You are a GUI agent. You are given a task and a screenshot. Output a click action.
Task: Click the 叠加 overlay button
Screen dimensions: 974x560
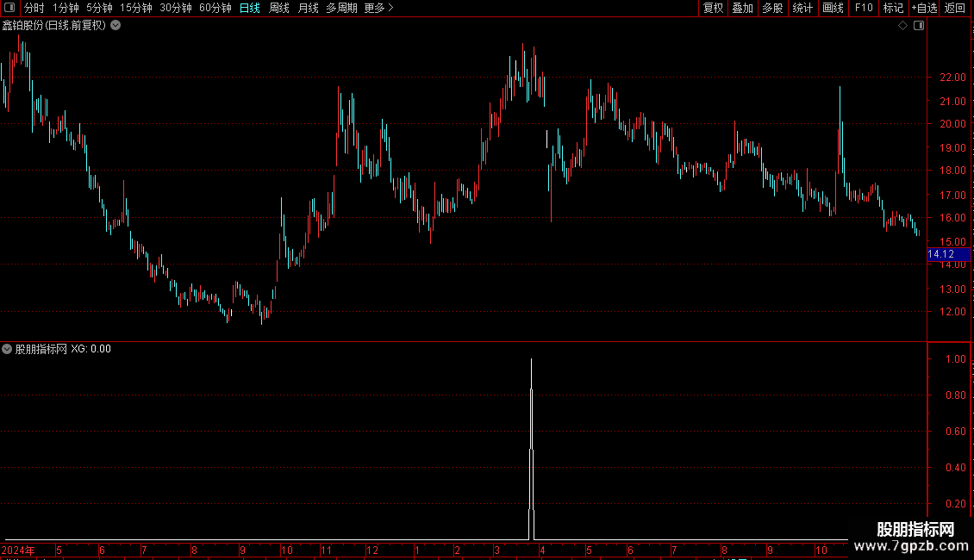[x=742, y=8]
